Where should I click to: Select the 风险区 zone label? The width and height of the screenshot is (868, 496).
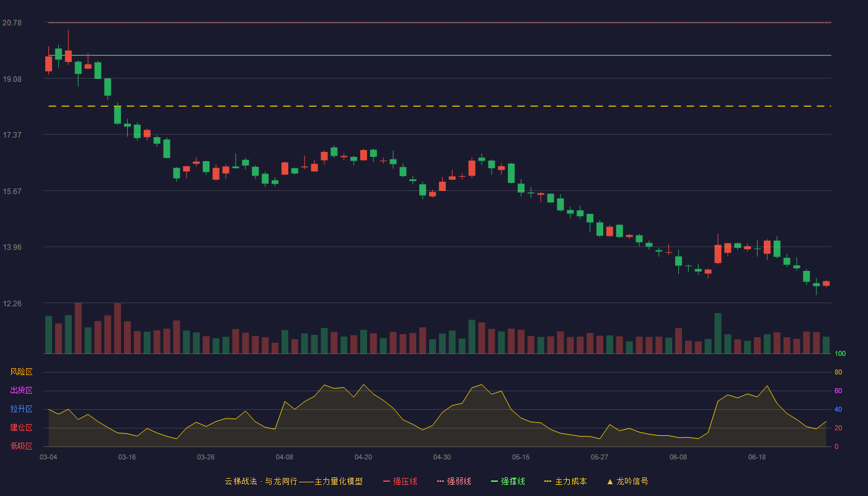[x=21, y=372]
